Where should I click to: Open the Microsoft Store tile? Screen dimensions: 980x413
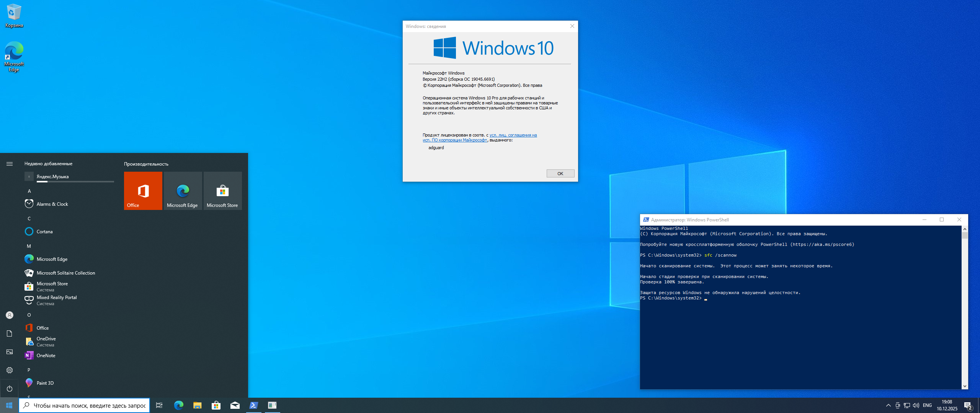click(222, 190)
